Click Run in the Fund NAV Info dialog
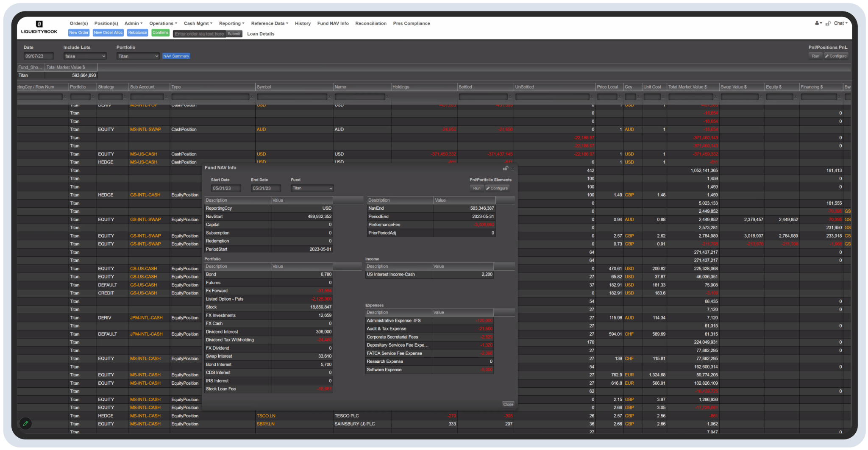The image size is (868, 450). pos(476,188)
